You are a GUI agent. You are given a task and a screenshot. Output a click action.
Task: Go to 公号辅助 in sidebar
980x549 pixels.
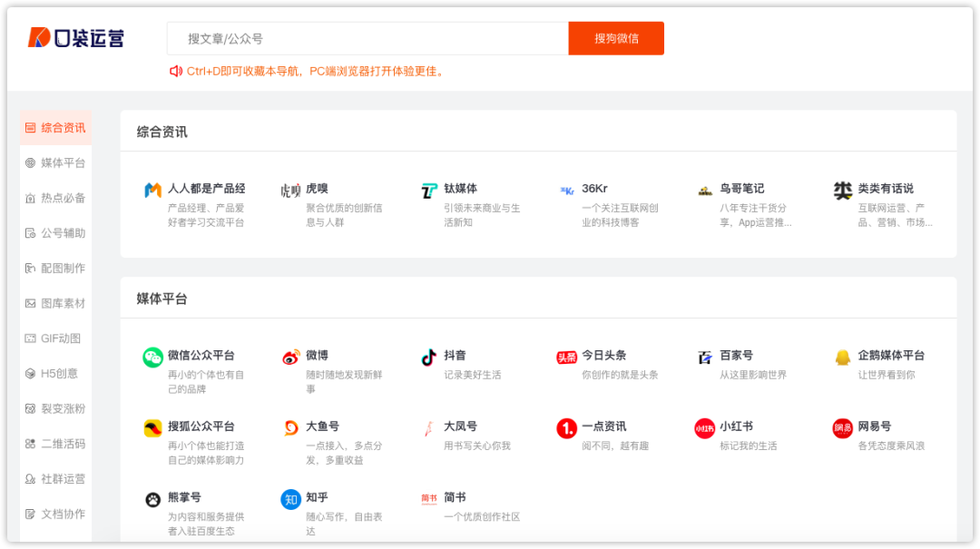pyautogui.click(x=55, y=232)
